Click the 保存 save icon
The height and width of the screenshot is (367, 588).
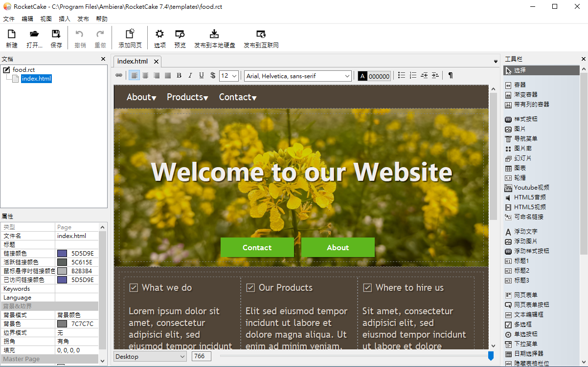point(56,34)
